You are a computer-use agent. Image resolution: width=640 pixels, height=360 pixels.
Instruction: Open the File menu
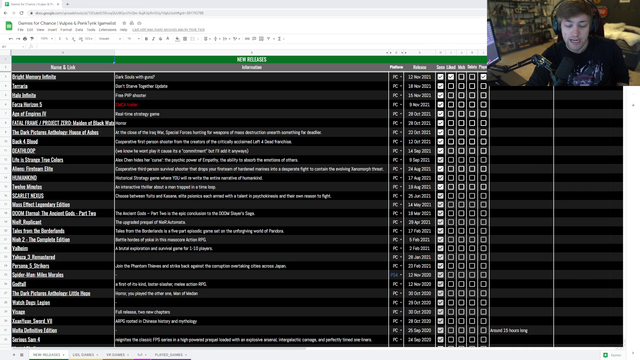[x=20, y=30]
